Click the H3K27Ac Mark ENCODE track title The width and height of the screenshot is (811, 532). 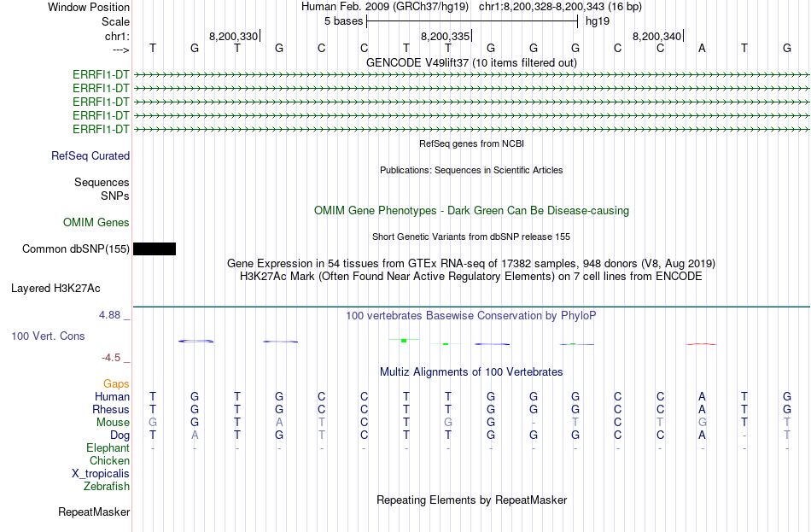471,277
